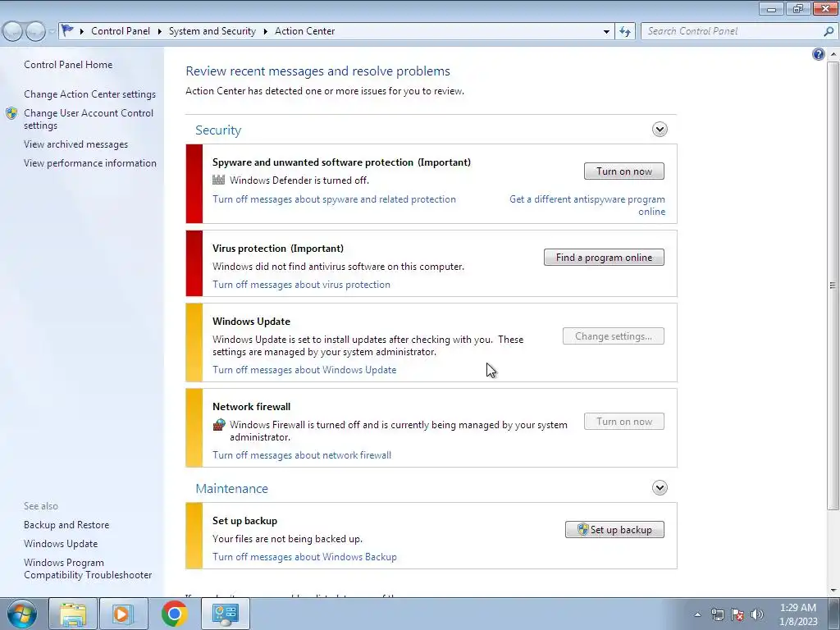
Task: Open View performance information
Action: (90, 163)
